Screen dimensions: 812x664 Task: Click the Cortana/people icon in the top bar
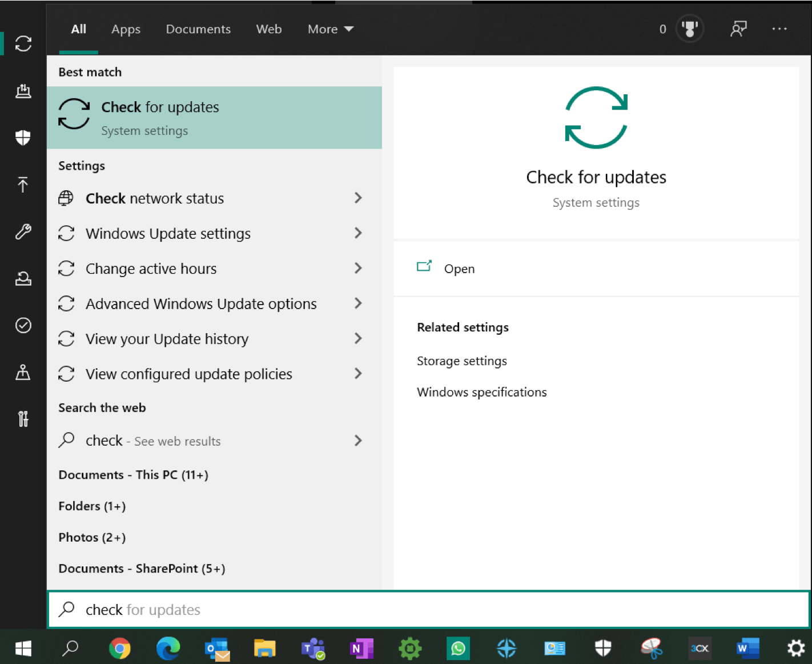pos(738,29)
